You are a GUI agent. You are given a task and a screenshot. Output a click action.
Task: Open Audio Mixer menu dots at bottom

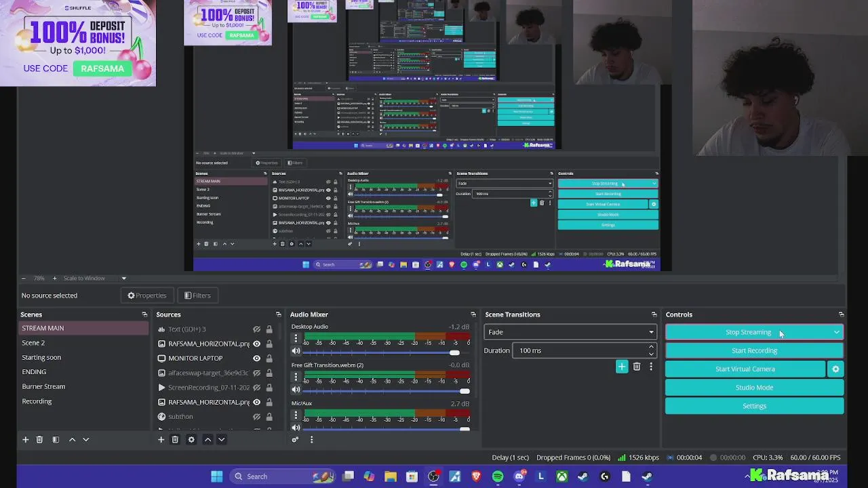point(311,439)
